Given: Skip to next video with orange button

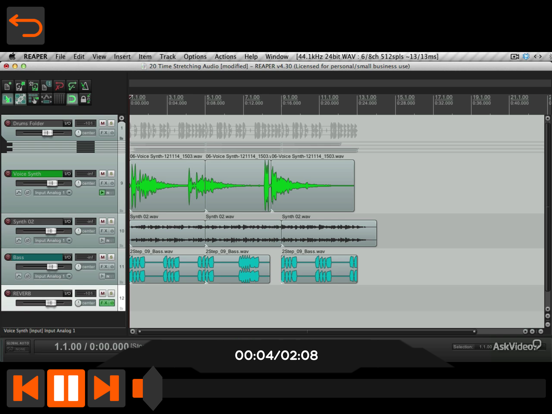Looking at the screenshot, I should tap(107, 388).
